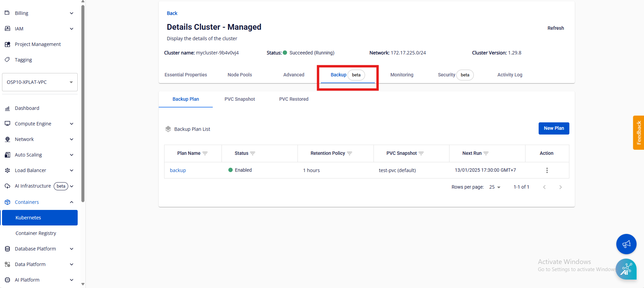Viewport: 644px width, 288px height.
Task: Click the Next Run column filter icon
Action: (x=486, y=153)
